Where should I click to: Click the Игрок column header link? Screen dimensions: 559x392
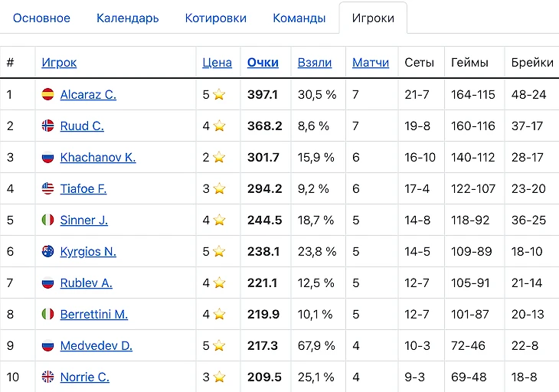tap(59, 63)
